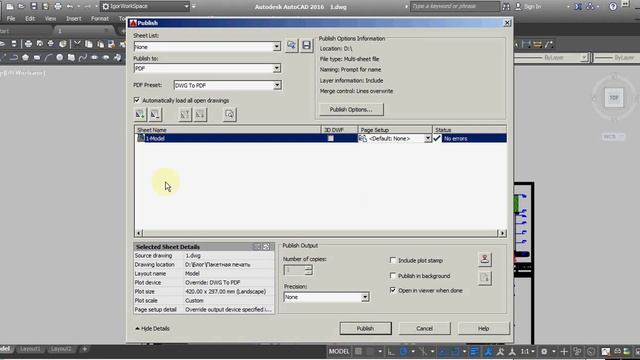This screenshot has height=360, width=640.
Task: Click Move Sheet Down icon
Action: click(x=200, y=115)
